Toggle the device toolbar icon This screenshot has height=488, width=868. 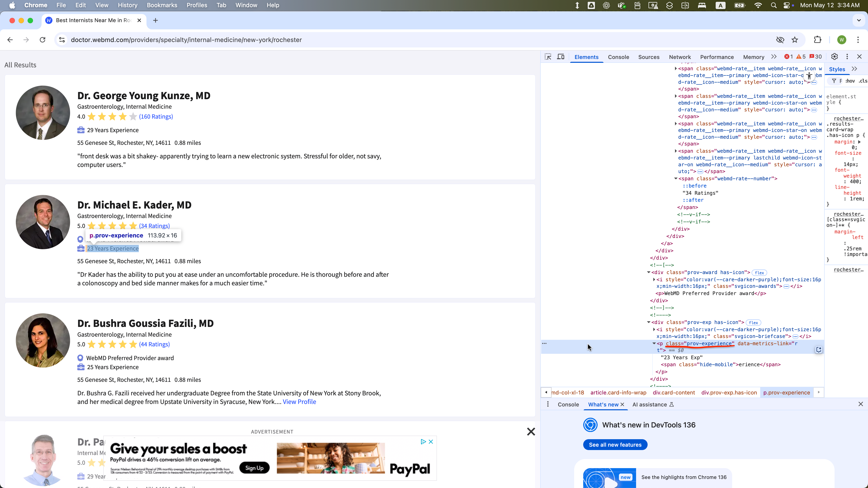tap(561, 56)
